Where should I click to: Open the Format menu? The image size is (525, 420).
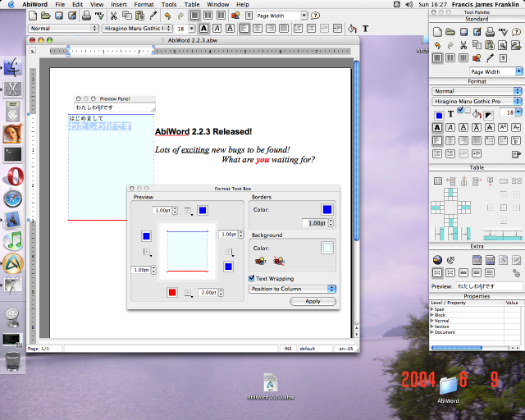144,4
